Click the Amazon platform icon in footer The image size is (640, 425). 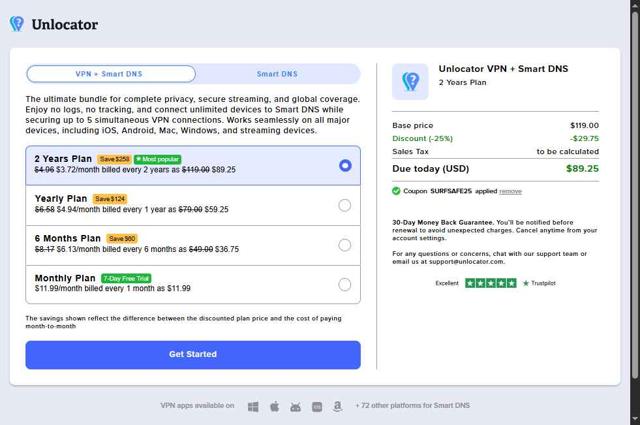click(338, 406)
